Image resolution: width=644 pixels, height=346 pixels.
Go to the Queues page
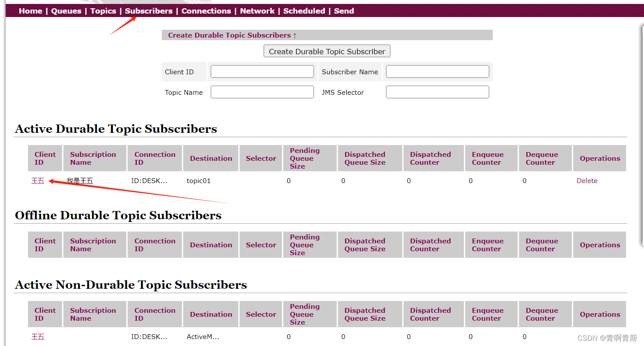(x=66, y=11)
